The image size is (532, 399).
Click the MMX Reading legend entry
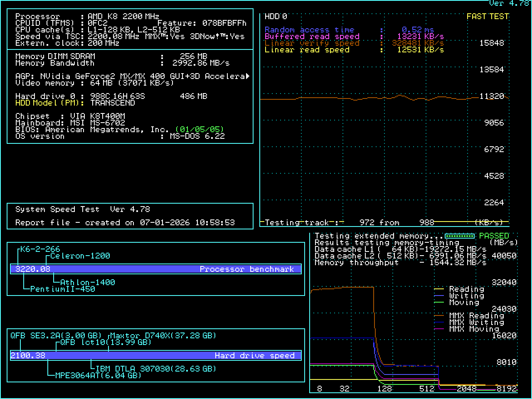click(x=470, y=316)
